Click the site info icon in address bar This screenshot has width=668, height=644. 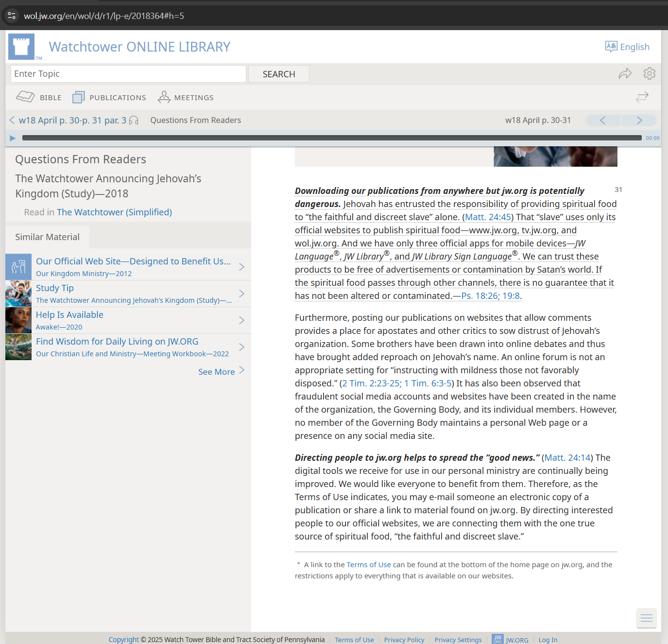(12, 16)
